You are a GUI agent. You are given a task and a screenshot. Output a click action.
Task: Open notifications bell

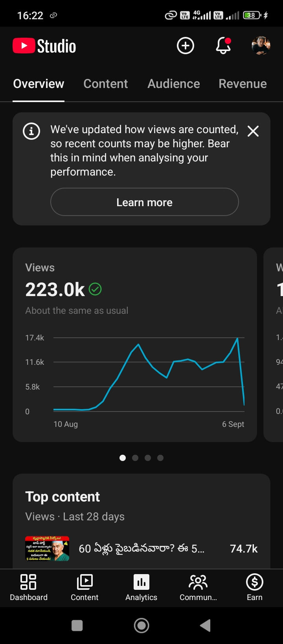(x=223, y=46)
